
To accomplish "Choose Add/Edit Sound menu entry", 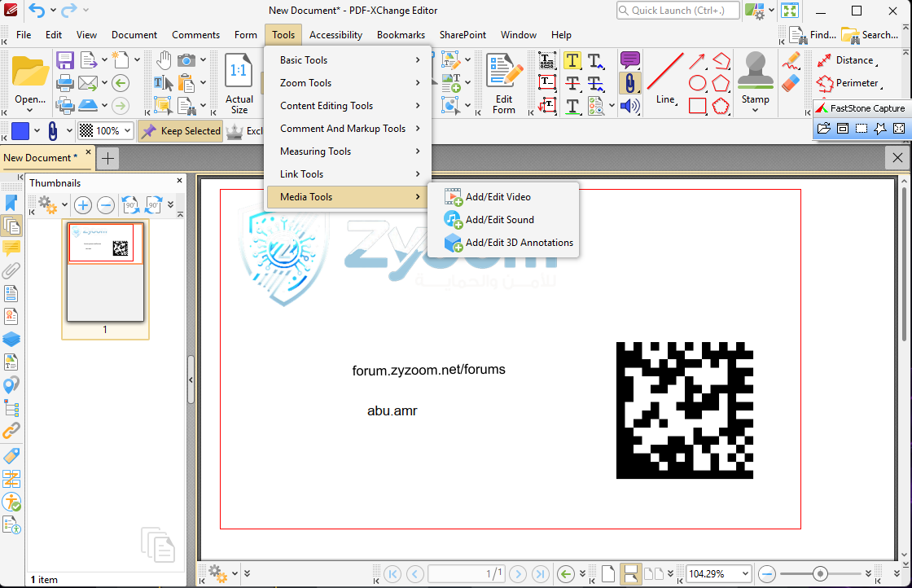I will [x=502, y=219].
